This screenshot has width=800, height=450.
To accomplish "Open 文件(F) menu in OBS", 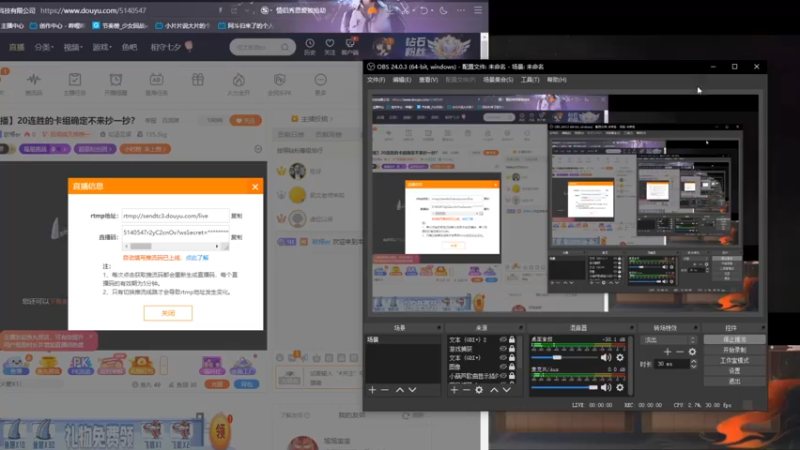I will pyautogui.click(x=376, y=80).
